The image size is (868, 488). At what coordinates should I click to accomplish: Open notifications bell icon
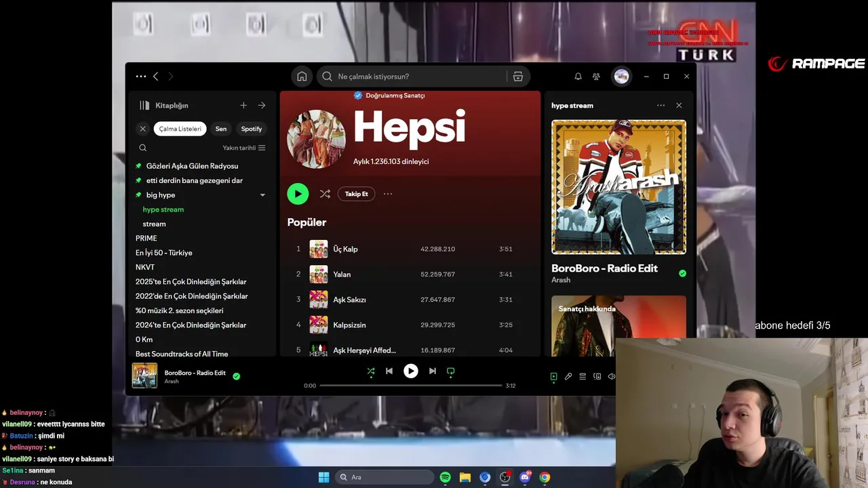click(x=578, y=77)
